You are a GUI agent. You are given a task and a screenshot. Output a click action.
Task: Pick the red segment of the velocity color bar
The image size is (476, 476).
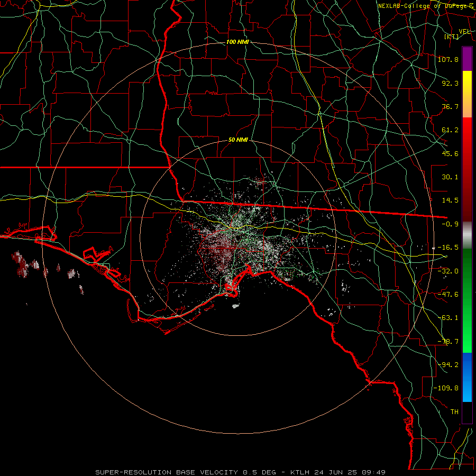click(x=467, y=169)
